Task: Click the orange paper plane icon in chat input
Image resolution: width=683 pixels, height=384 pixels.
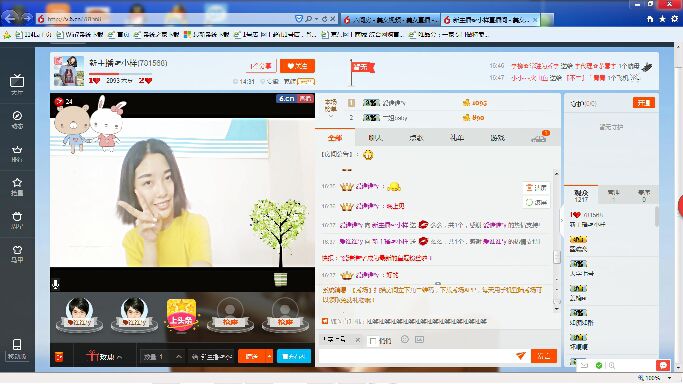Action: (x=521, y=356)
